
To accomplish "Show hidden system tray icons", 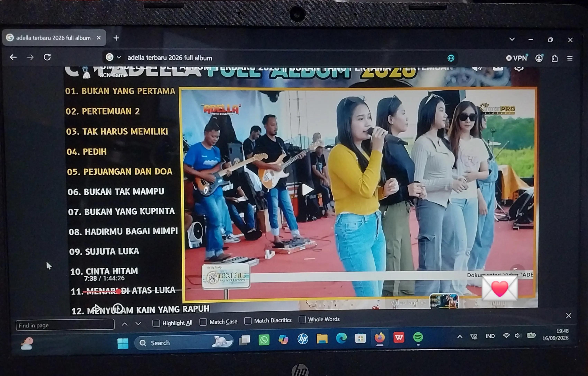I will point(460,337).
